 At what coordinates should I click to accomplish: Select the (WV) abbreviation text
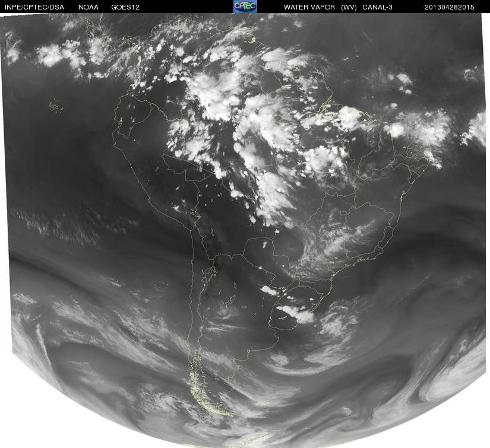pyautogui.click(x=349, y=7)
